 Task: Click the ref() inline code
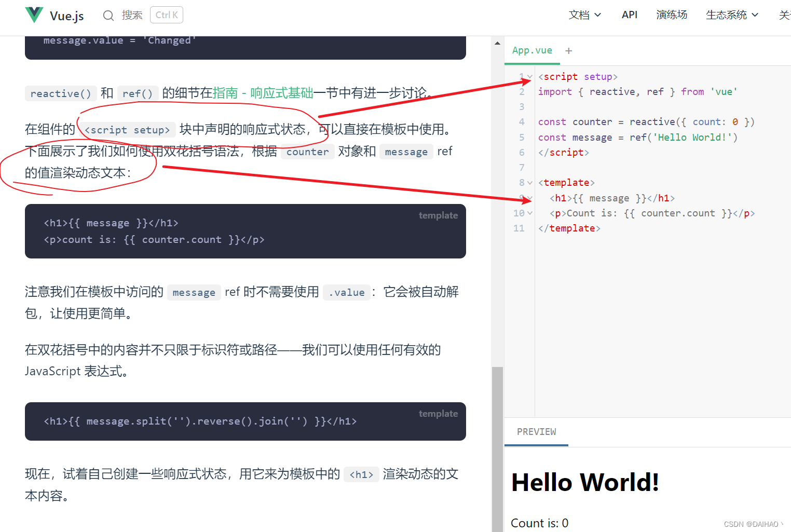(x=138, y=93)
